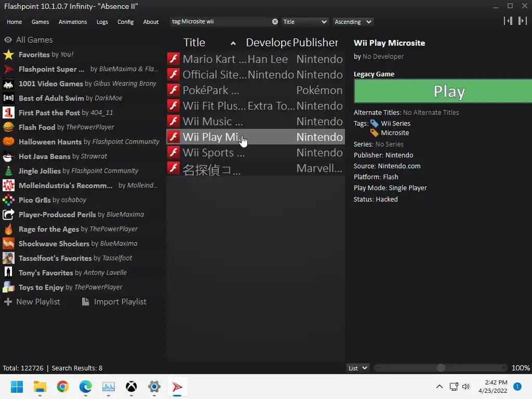Open Windows Start menu on taskbar

click(x=17, y=387)
